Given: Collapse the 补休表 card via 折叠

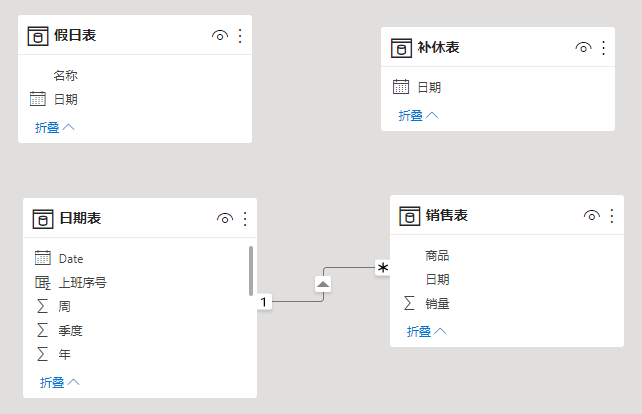Looking at the screenshot, I should 418,115.
